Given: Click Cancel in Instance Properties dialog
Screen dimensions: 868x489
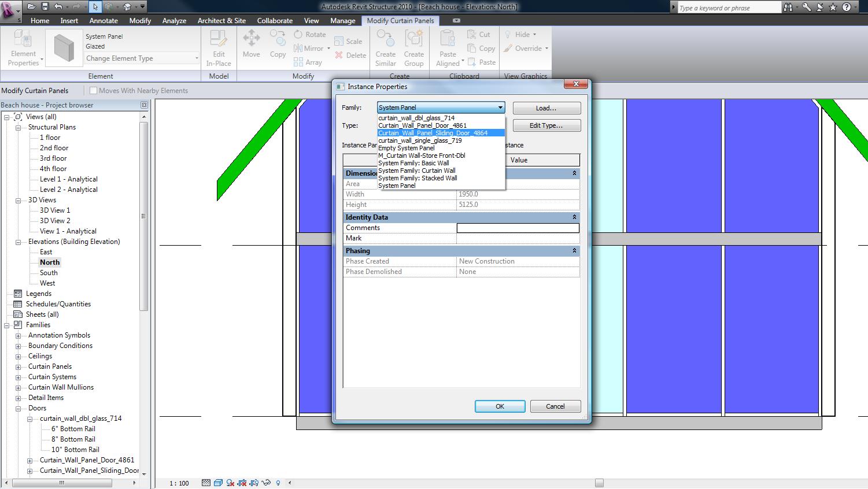Looking at the screenshot, I should pyautogui.click(x=555, y=406).
